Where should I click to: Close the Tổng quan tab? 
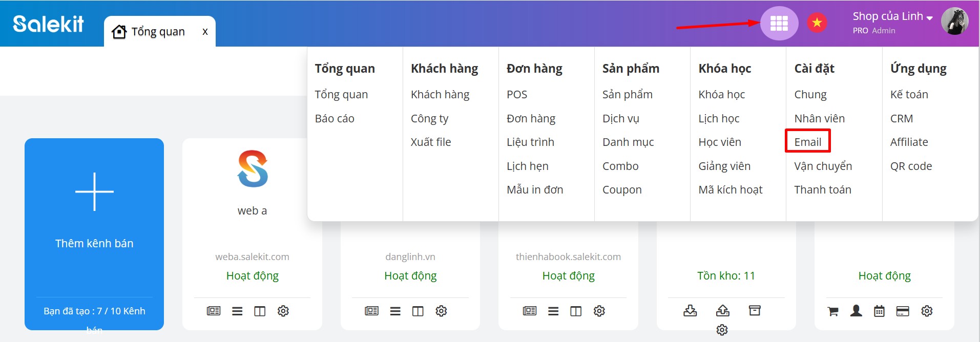(205, 32)
